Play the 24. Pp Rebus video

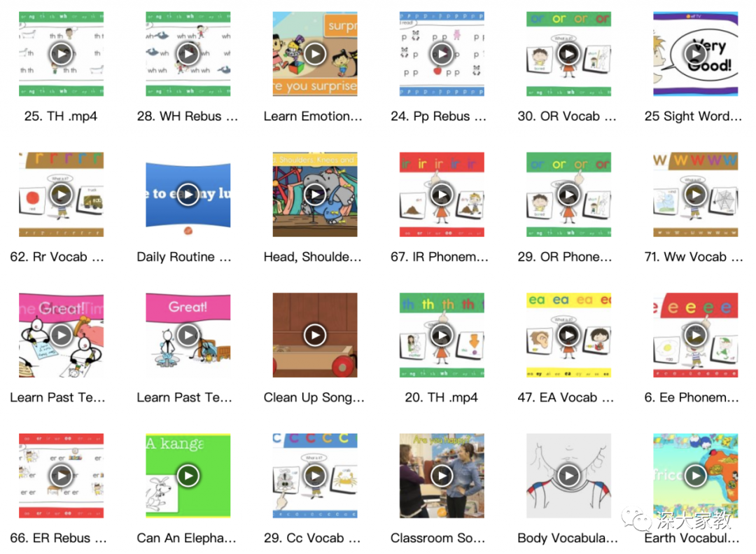(442, 53)
